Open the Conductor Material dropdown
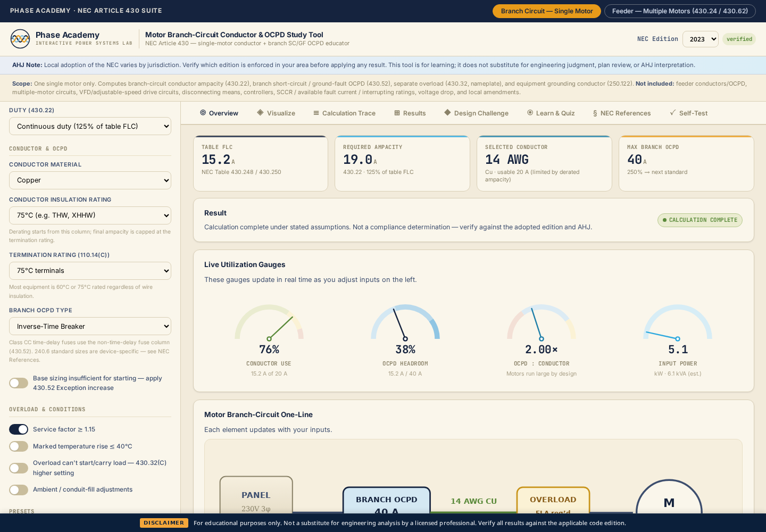 90,180
